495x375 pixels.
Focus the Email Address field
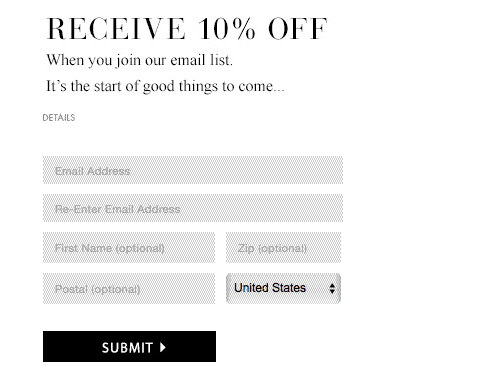tap(193, 170)
